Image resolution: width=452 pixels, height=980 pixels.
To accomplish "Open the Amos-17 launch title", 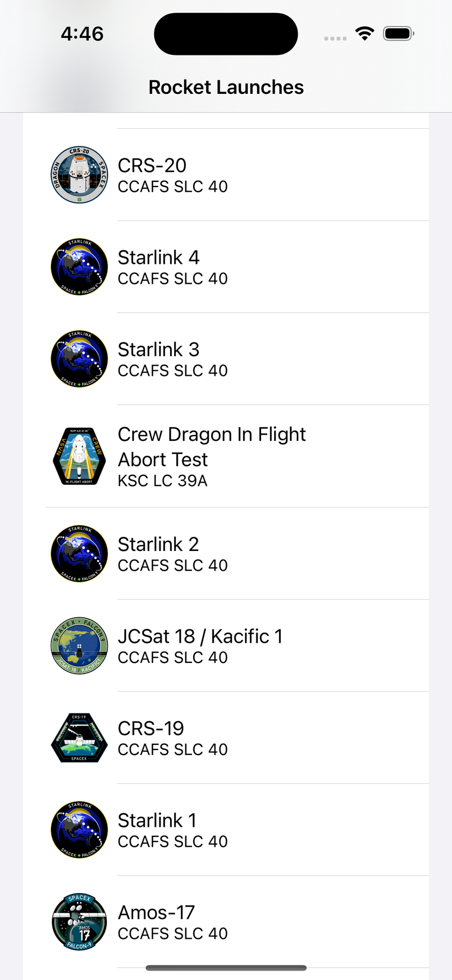I will coord(157,913).
